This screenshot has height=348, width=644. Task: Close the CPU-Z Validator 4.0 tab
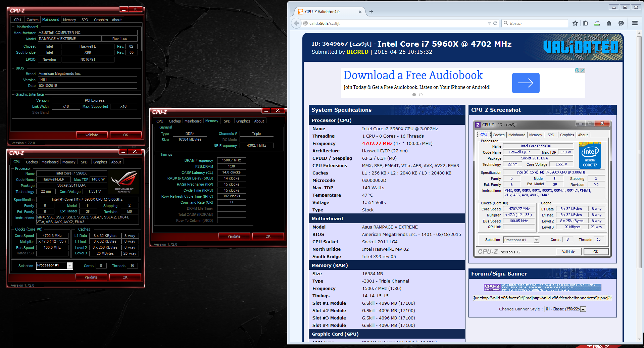tap(360, 12)
